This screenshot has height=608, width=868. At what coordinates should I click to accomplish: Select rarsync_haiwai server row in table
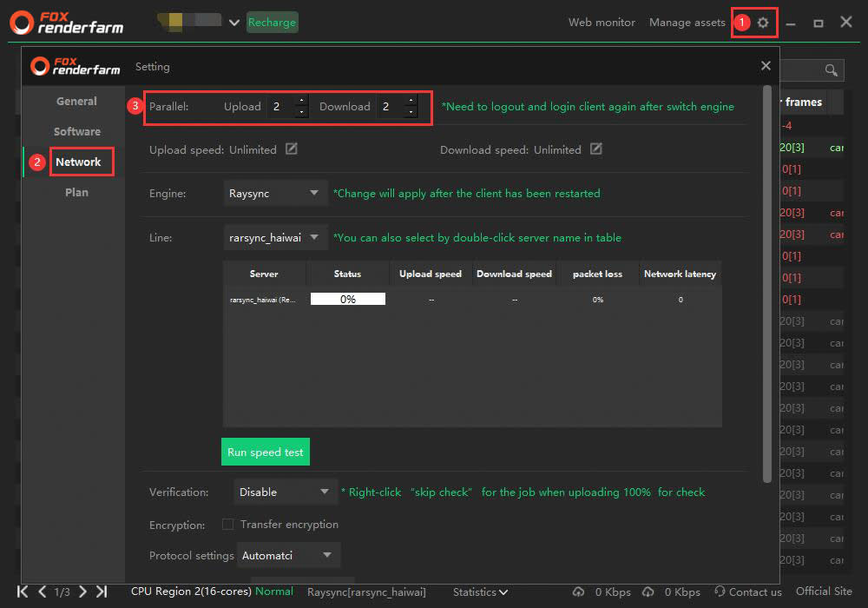[x=472, y=300]
